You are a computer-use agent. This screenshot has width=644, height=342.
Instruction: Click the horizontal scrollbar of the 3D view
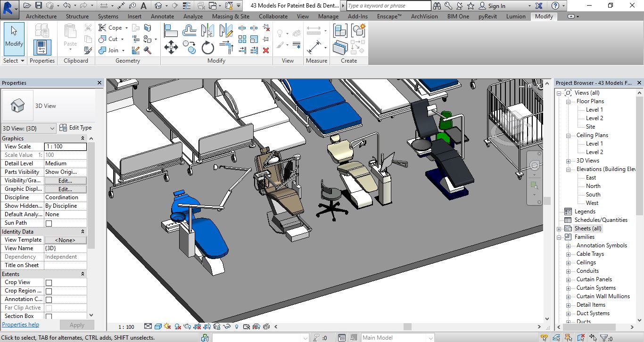pos(407,326)
